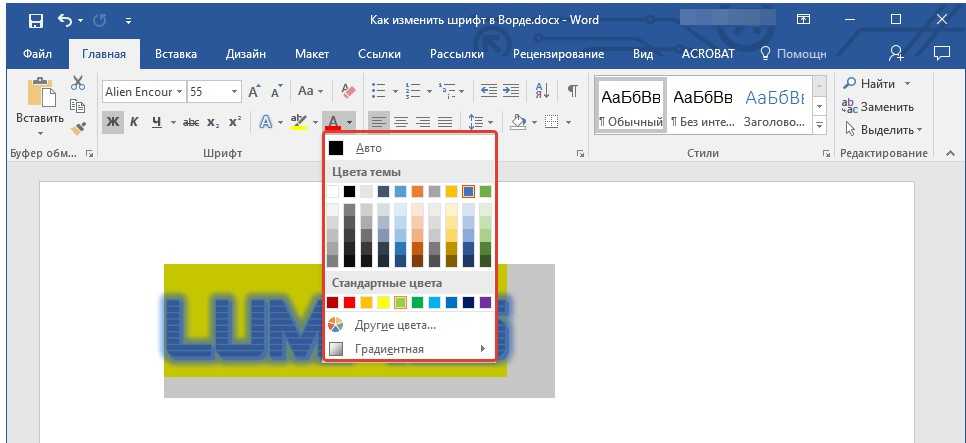Open the font size dropdown
Image resolution: width=966 pixels, height=443 pixels.
[235, 92]
